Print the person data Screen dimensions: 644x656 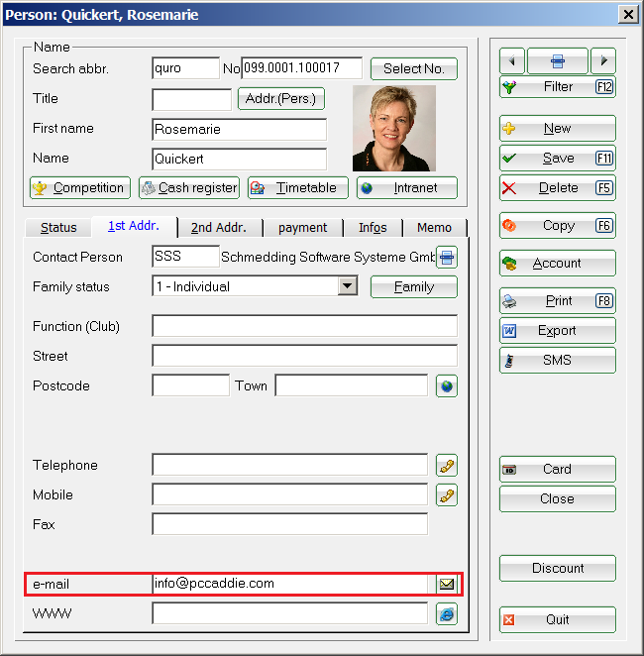click(558, 301)
